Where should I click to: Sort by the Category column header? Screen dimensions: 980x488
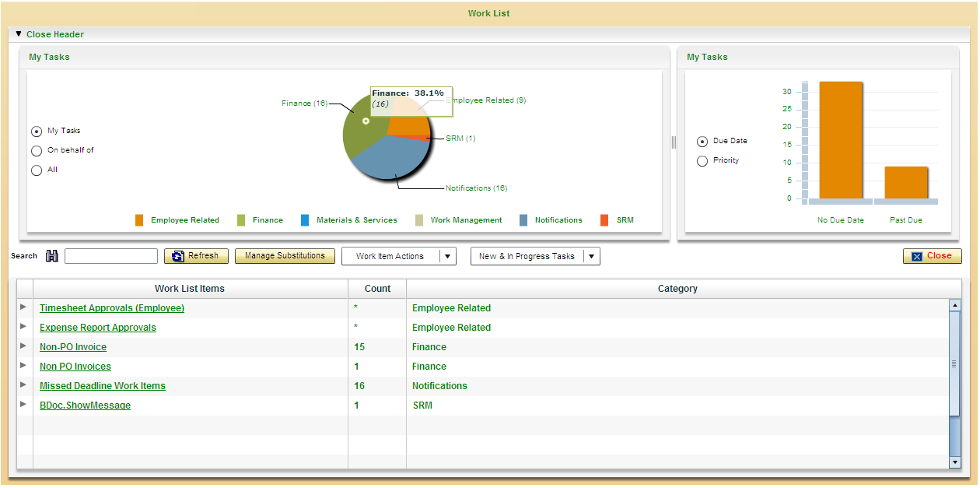click(677, 289)
